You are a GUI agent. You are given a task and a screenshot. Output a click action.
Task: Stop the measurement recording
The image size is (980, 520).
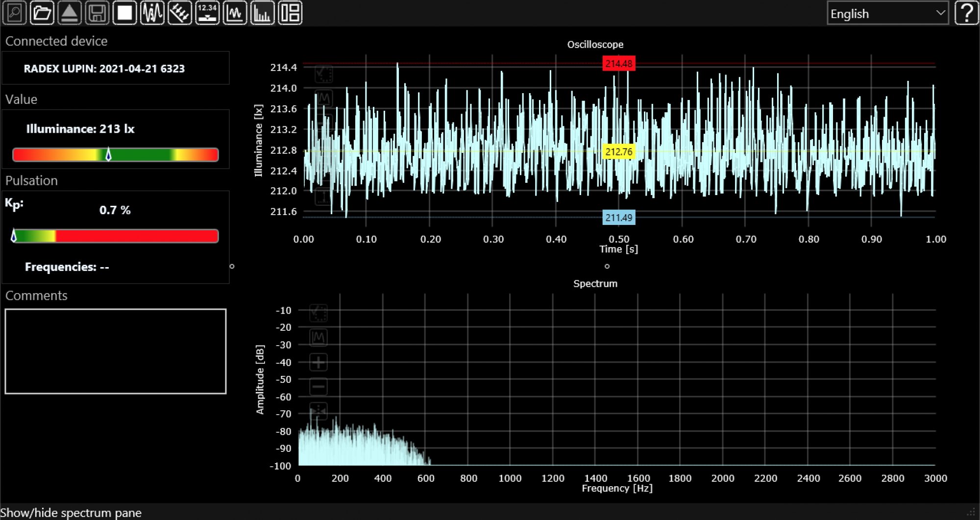tap(124, 13)
